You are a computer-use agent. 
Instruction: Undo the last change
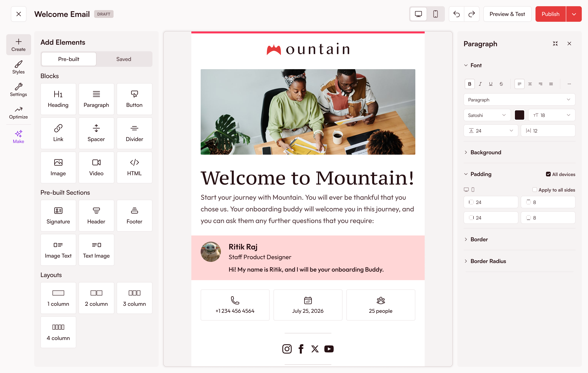(456, 14)
